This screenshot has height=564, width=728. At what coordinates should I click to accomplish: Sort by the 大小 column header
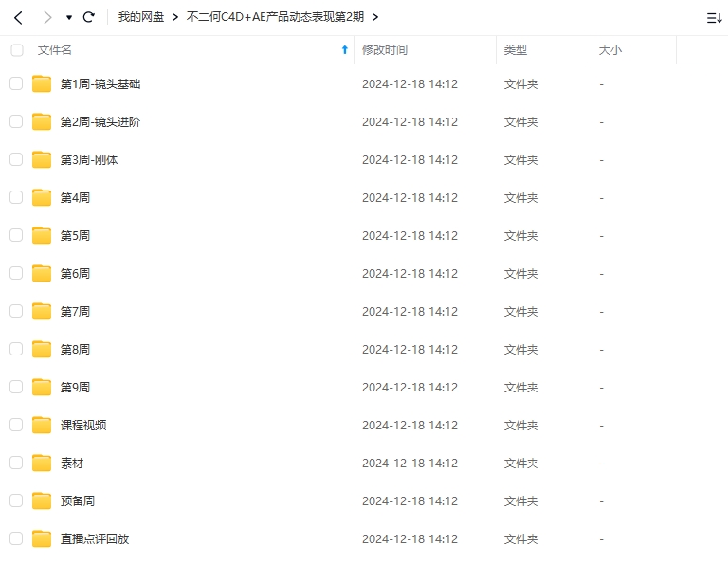pyautogui.click(x=610, y=50)
